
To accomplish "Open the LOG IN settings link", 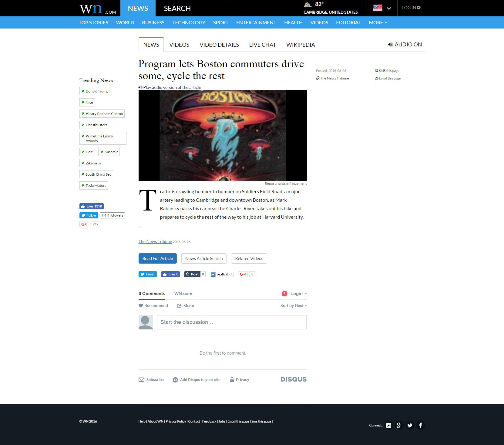I will click(x=411, y=8).
